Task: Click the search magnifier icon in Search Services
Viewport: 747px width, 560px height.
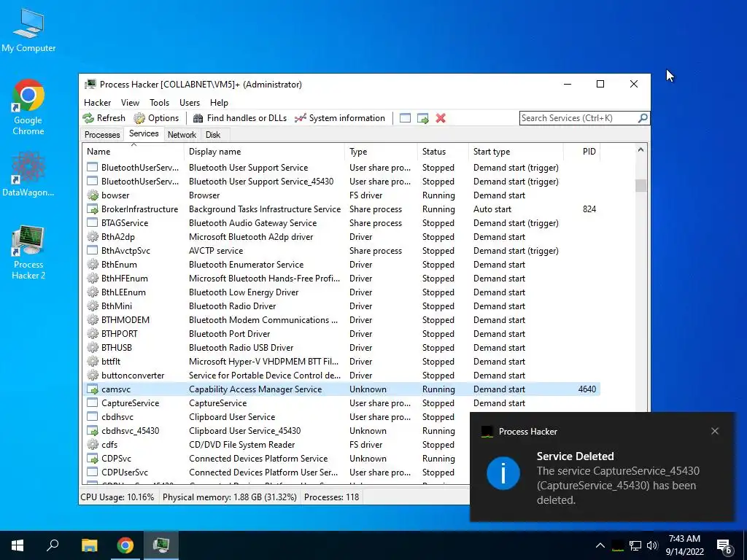Action: tap(643, 117)
